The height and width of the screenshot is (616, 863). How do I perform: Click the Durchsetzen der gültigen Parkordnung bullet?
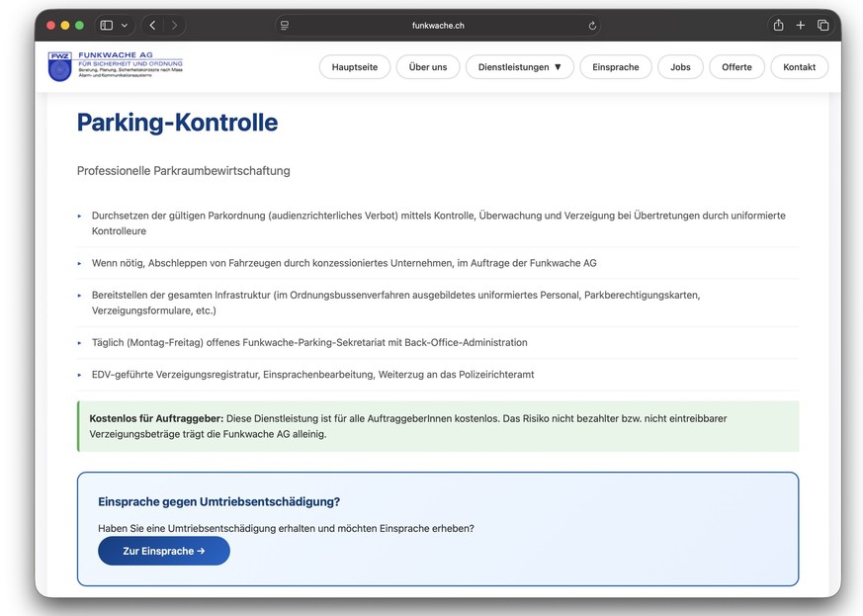(x=438, y=222)
